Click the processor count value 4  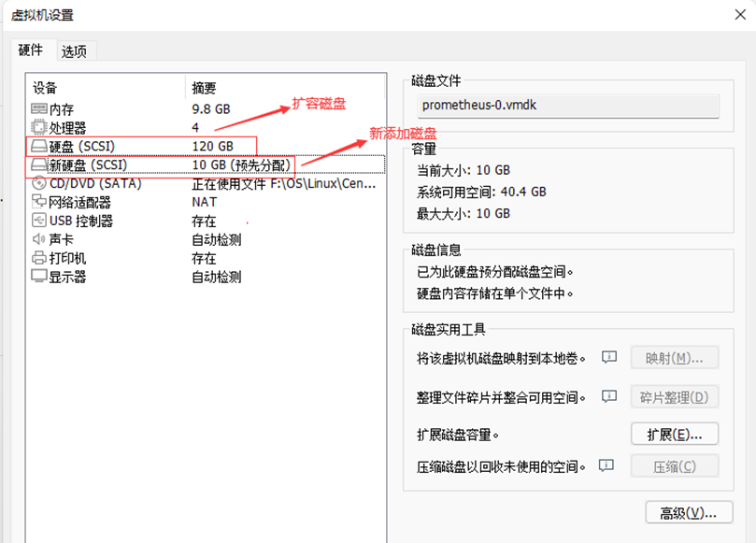tap(195, 127)
